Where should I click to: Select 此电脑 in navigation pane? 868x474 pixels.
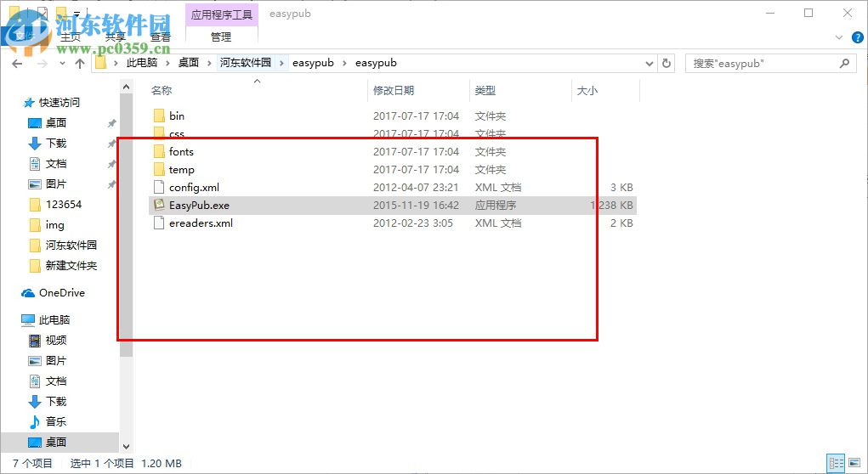(54, 319)
